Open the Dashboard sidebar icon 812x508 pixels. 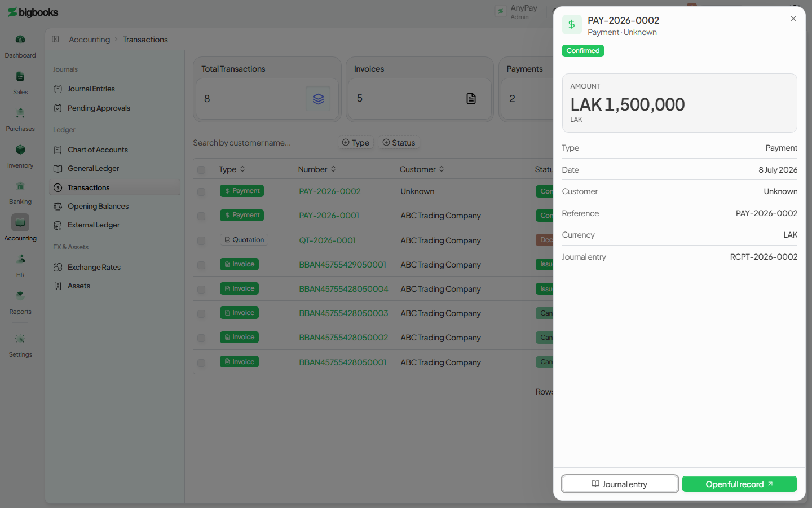pyautogui.click(x=20, y=40)
